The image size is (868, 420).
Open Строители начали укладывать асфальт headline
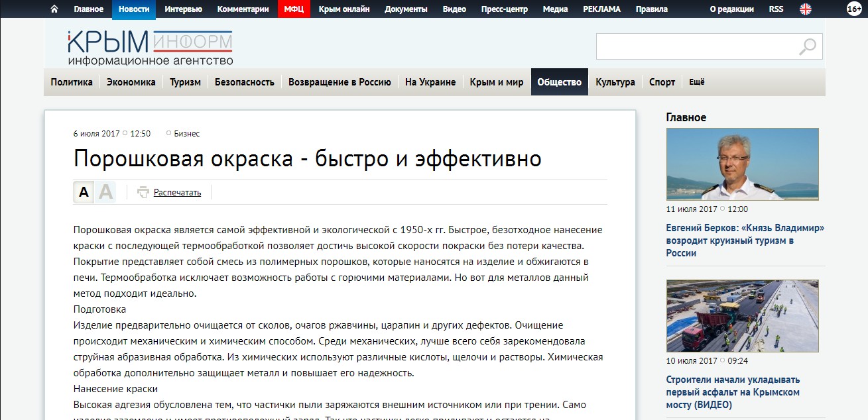733,392
